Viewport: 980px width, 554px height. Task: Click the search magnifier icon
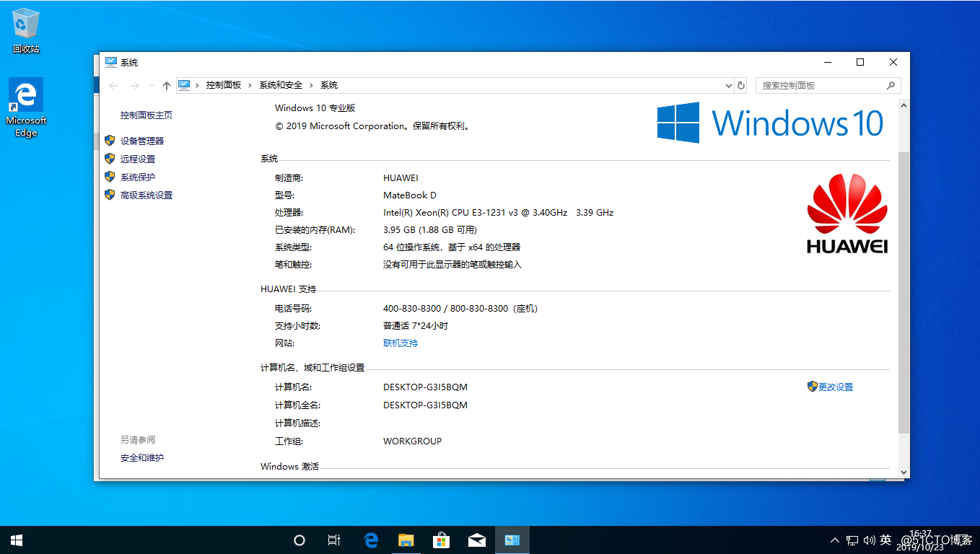coord(891,85)
